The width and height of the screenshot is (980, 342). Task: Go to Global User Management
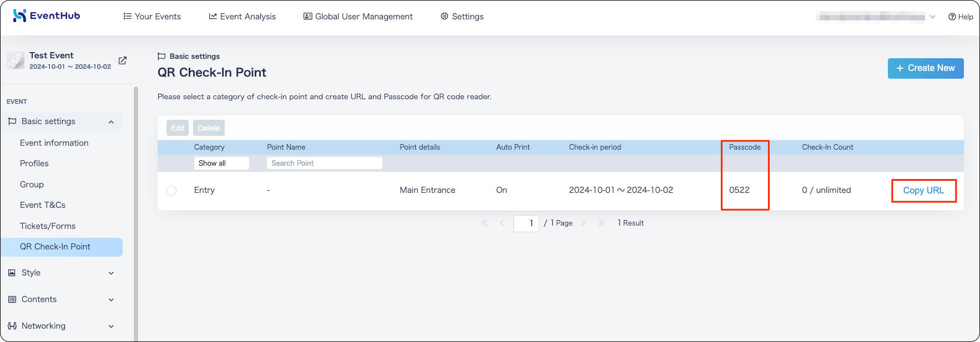pyautogui.click(x=358, y=17)
